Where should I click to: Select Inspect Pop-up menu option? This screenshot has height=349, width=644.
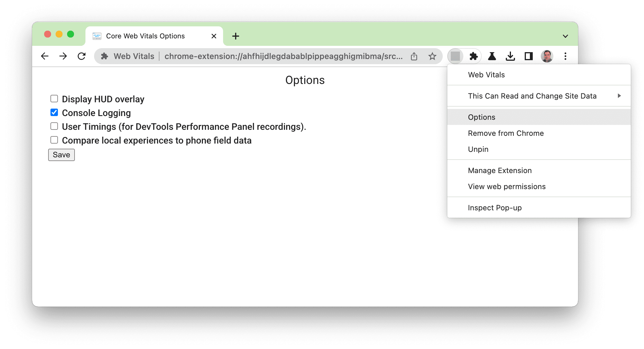(x=495, y=207)
